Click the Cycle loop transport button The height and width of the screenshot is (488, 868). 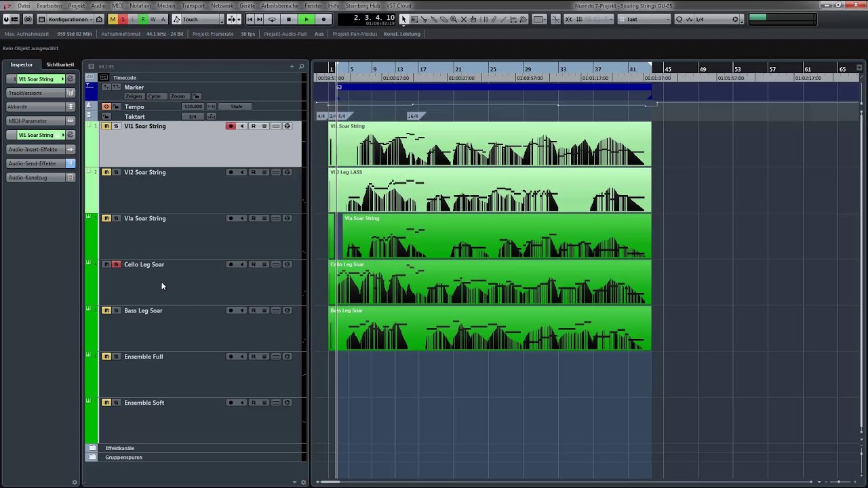272,20
